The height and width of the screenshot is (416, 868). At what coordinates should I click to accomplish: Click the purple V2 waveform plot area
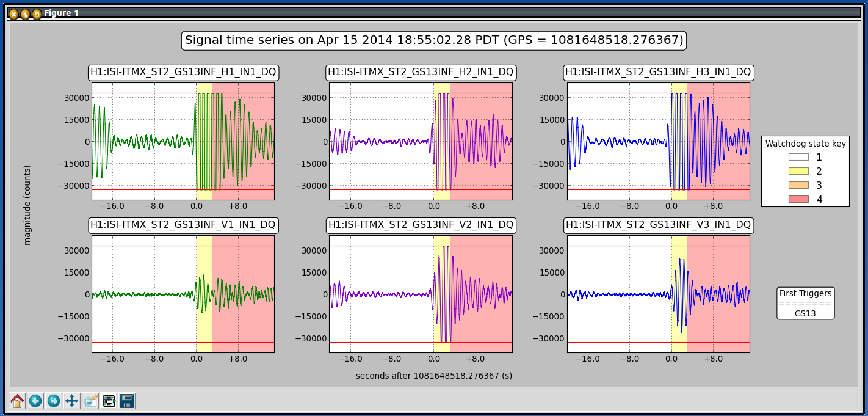[421, 294]
